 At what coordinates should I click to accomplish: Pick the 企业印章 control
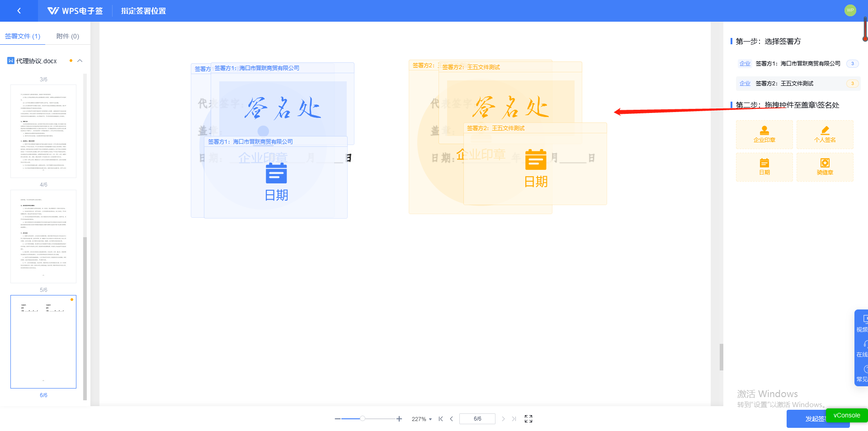point(764,135)
